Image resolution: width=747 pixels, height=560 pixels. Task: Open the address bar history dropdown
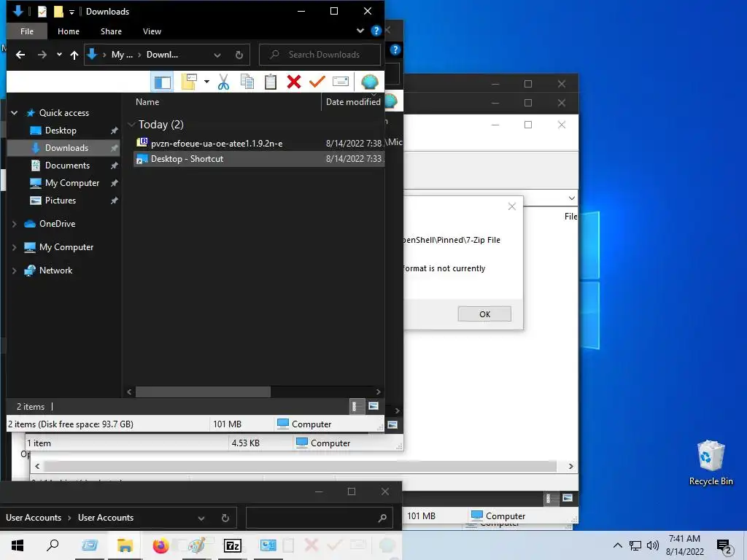(217, 55)
